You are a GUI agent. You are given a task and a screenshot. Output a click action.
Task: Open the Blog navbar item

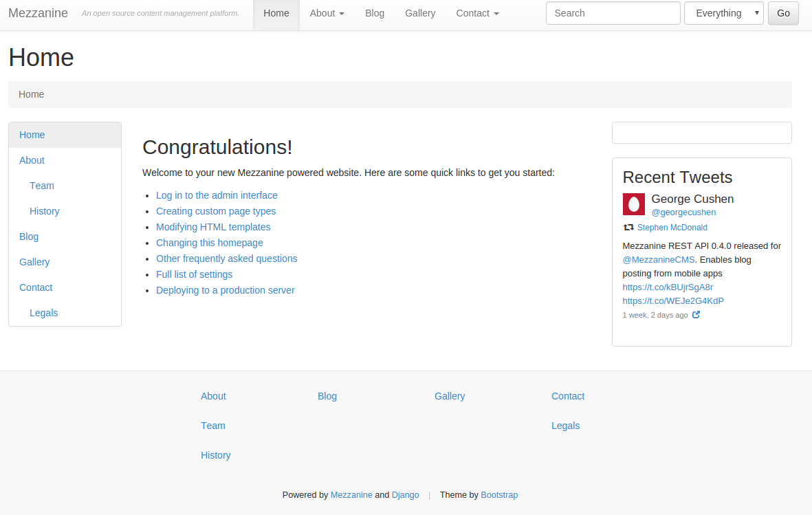point(375,13)
